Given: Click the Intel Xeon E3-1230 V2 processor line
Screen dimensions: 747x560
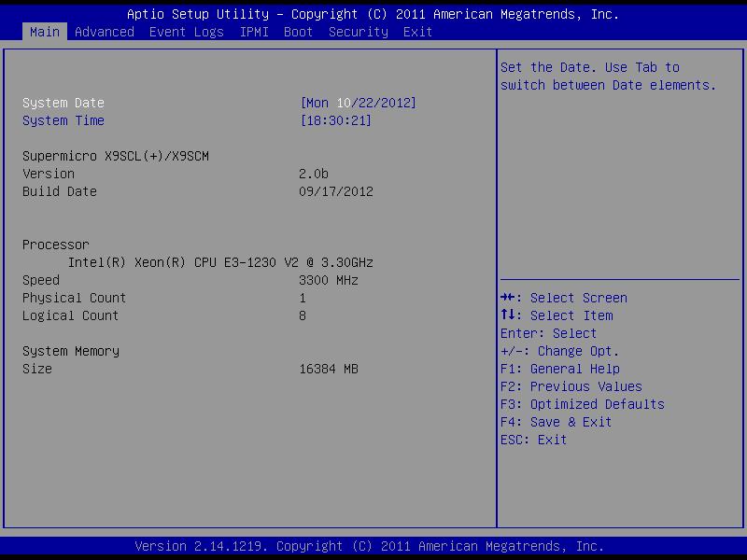Looking at the screenshot, I should click(x=220, y=262).
